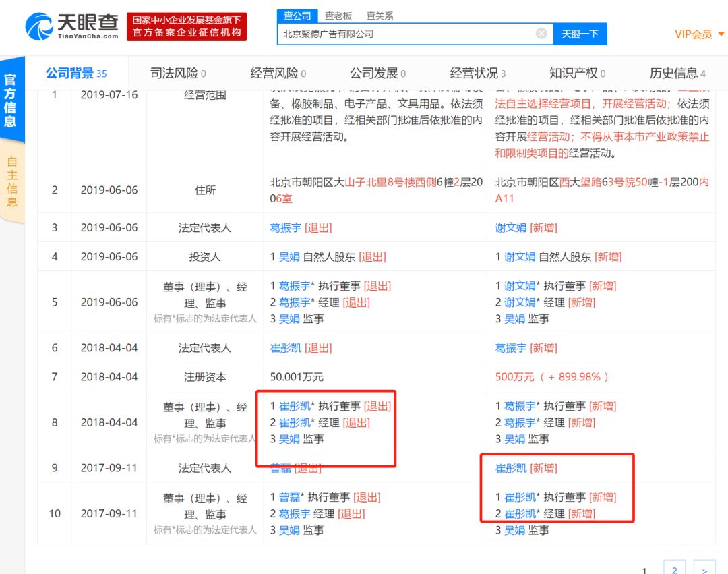The height and width of the screenshot is (574, 728).
Task: Open 吴娟 监事 link in row 5 left column
Action: 289,318
